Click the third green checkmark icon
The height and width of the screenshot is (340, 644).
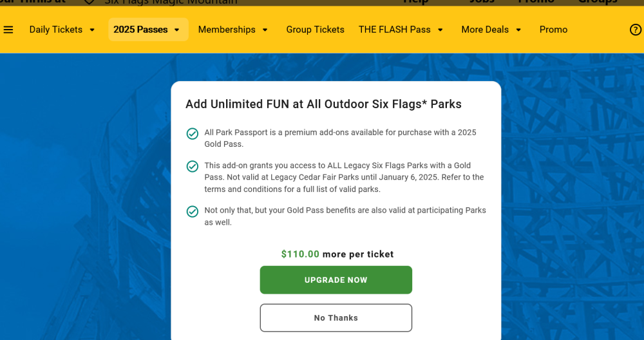tap(192, 211)
